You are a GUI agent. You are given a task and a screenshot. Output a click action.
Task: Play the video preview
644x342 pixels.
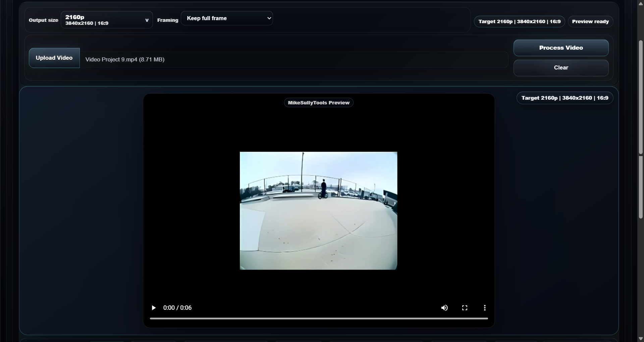(x=154, y=308)
